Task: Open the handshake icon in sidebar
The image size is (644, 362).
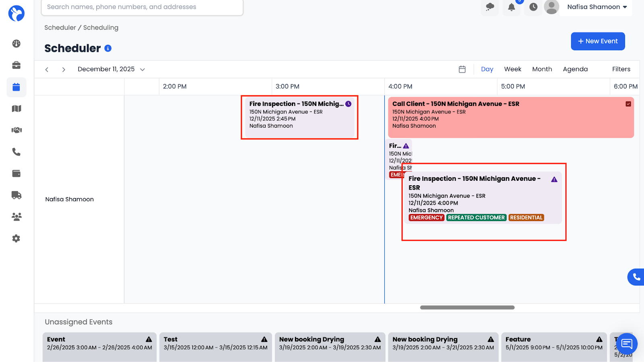Action: pyautogui.click(x=16, y=130)
